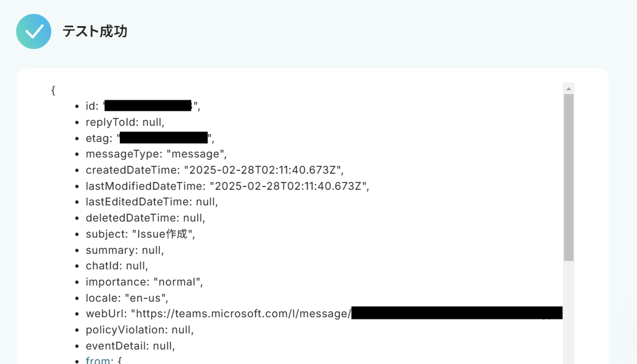Click the redacted id value
637x364 pixels.
pos(148,106)
